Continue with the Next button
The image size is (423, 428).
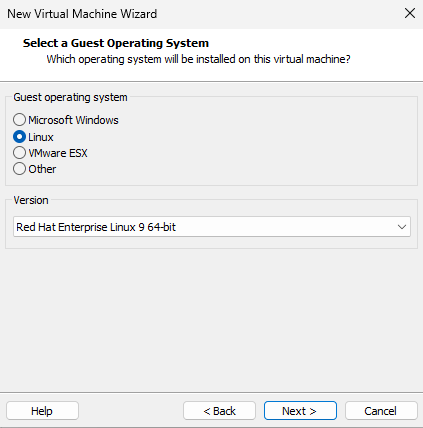[300, 411]
